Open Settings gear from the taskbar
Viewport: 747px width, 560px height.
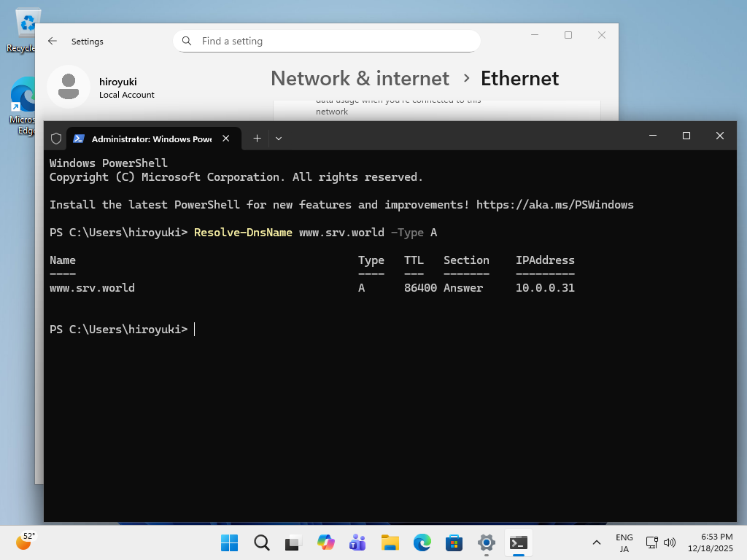pyautogui.click(x=486, y=542)
